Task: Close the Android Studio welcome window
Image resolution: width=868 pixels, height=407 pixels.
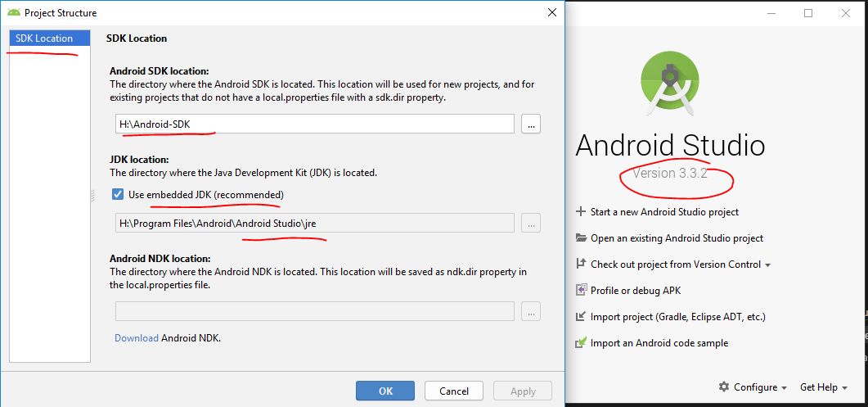Action: click(845, 13)
